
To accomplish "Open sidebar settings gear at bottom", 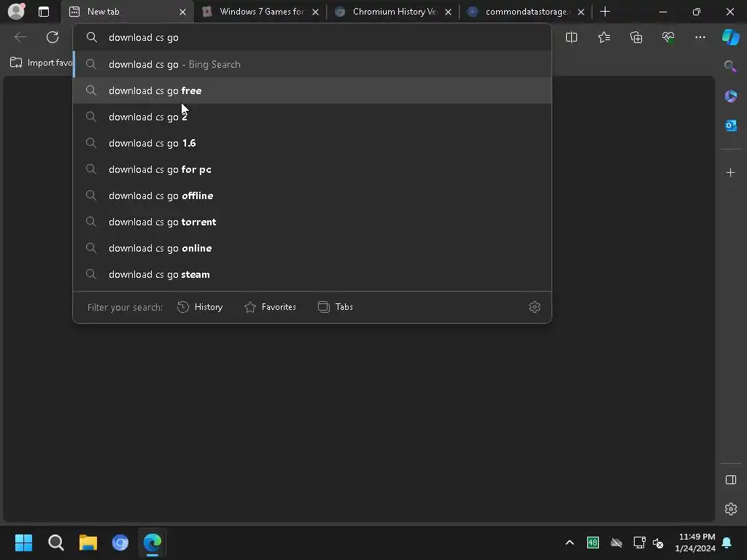I will click(730, 509).
